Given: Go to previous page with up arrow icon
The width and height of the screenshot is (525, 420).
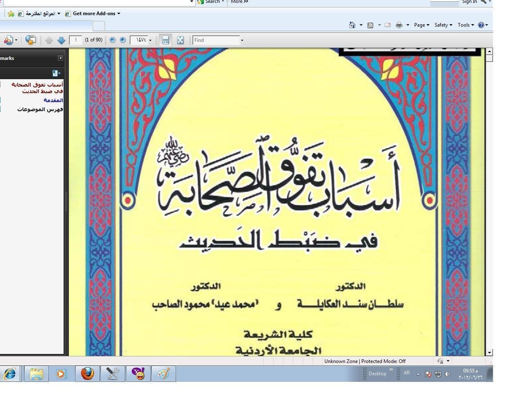Looking at the screenshot, I should coord(49,40).
